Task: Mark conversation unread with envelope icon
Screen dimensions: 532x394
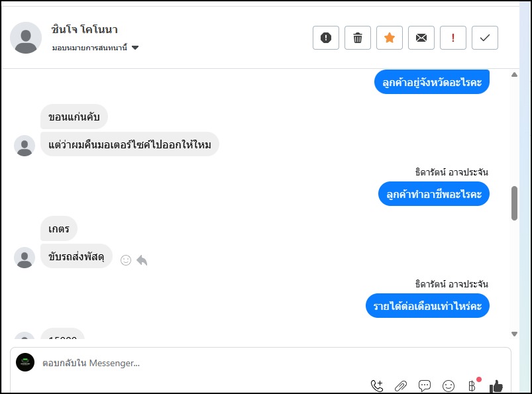Action: click(x=421, y=38)
